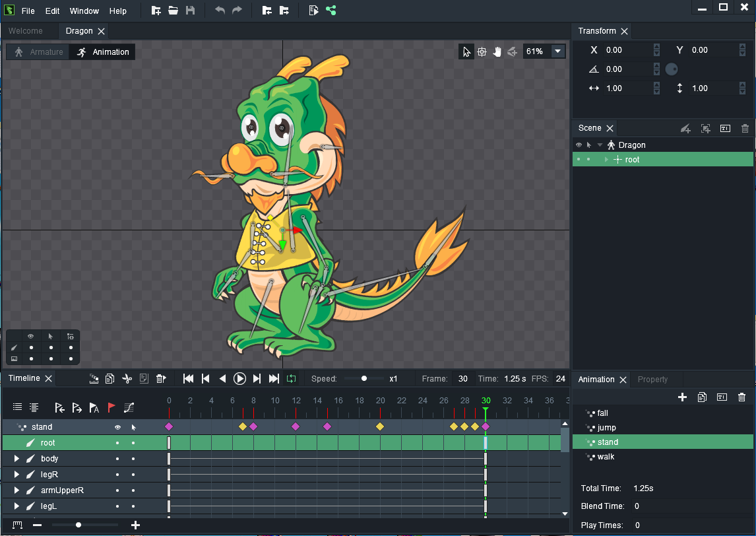Click the scissors cut keyframe icon
756x536 pixels.
[x=127, y=379]
